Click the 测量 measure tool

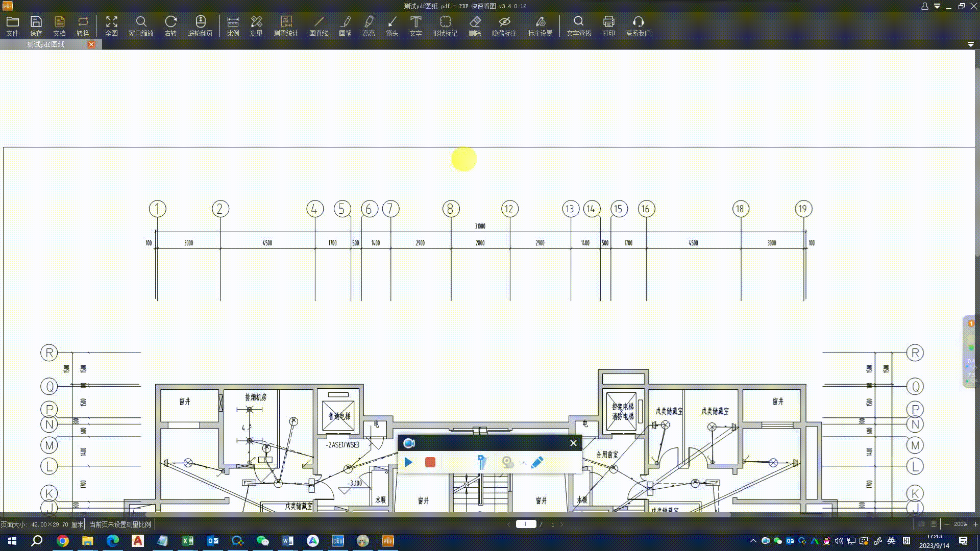(x=256, y=26)
